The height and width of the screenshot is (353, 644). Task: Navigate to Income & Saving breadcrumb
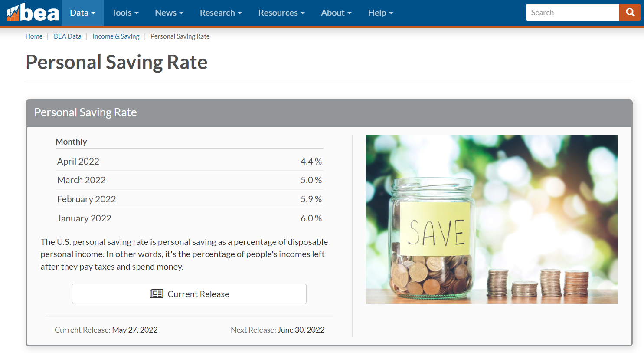pos(116,36)
